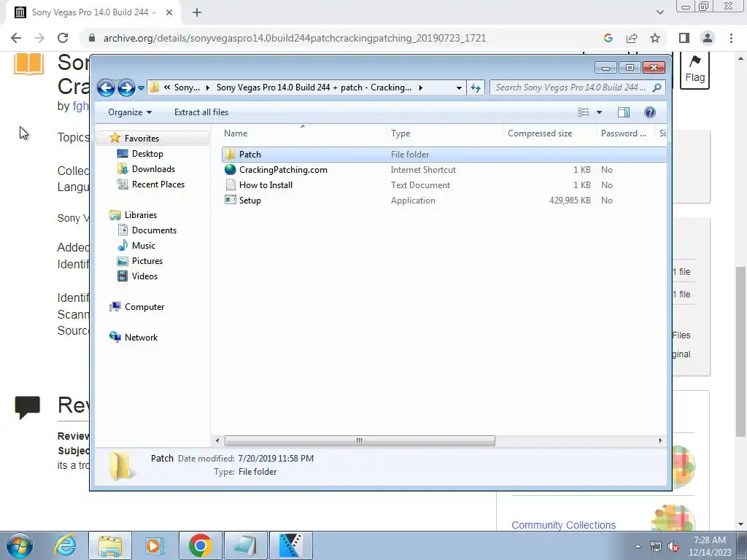The image size is (747, 560).
Task: Select the Patch folder icon
Action: tap(230, 155)
